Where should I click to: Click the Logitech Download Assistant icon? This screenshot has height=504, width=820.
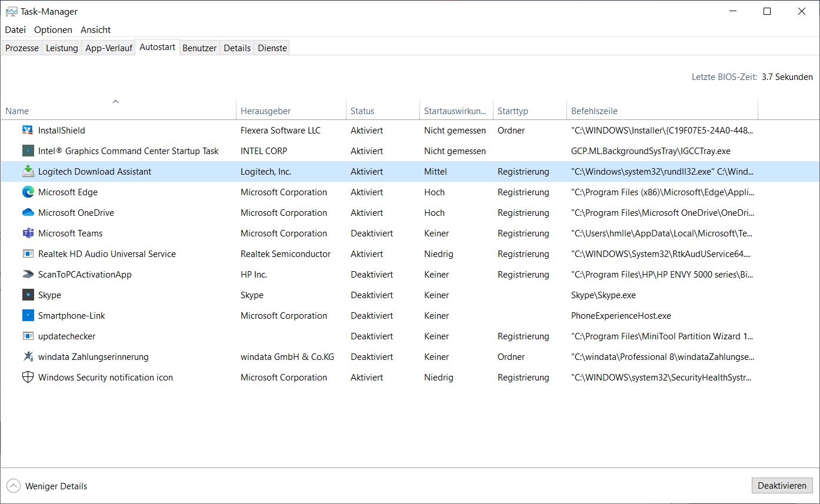(28, 172)
